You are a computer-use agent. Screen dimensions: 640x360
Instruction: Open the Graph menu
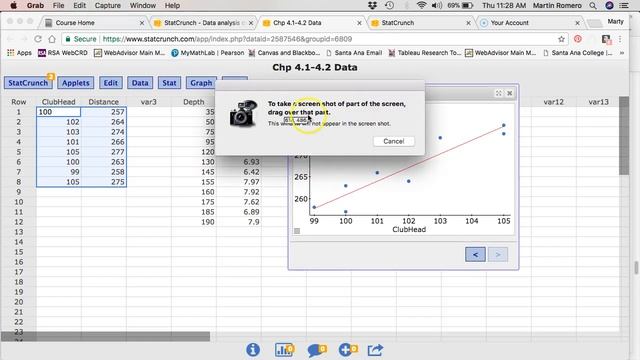(x=201, y=83)
